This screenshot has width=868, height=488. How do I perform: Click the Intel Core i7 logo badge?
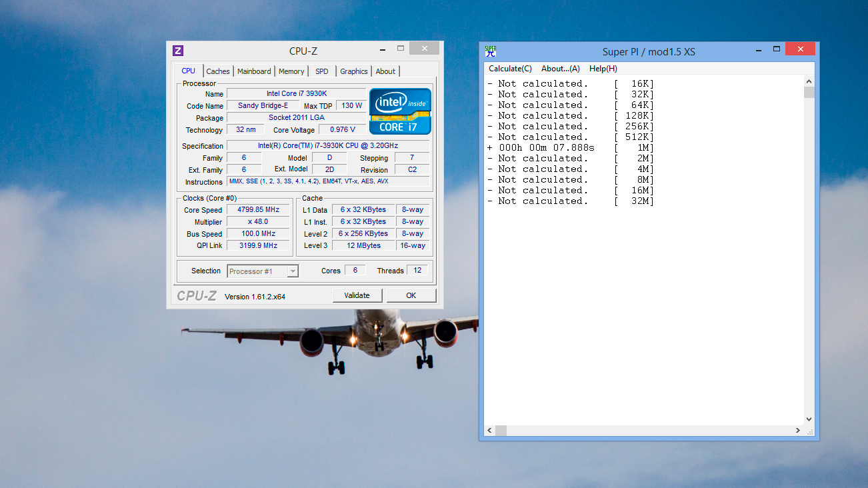[x=400, y=111]
